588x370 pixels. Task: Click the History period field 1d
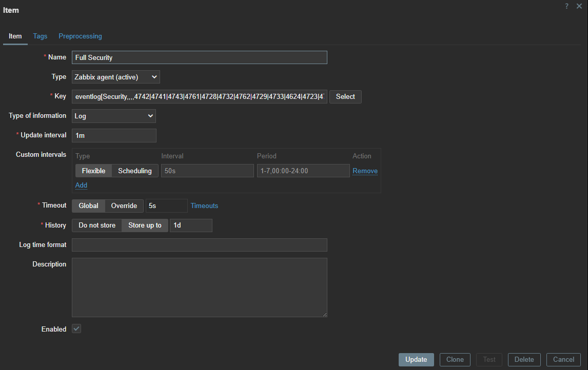coord(191,225)
